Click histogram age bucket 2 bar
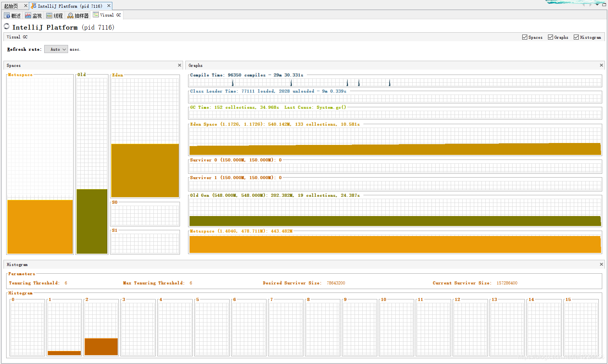Image resolution: width=608 pixels, height=364 pixels. tap(101, 347)
